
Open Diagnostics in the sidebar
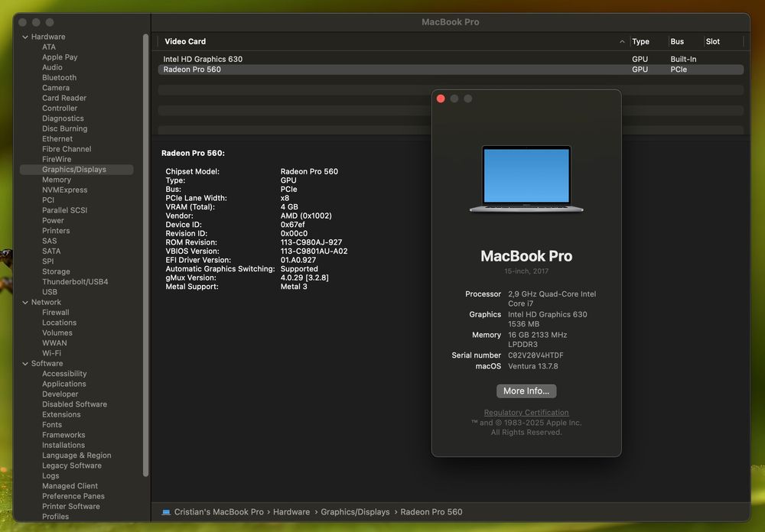[63, 118]
